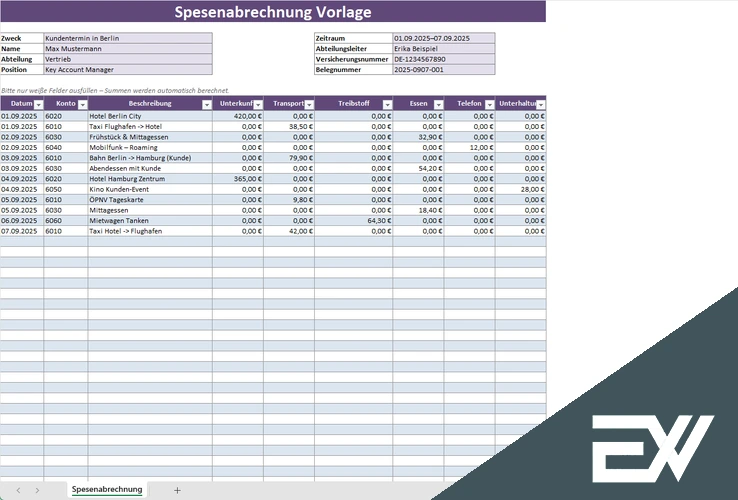Go to previous sheet with left arrow
The height and width of the screenshot is (500, 738).
click(x=18, y=490)
